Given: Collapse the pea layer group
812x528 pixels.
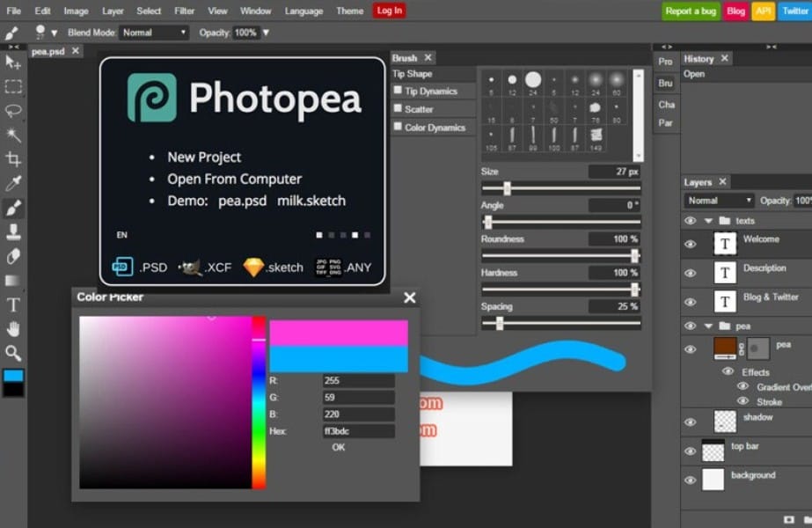Looking at the screenshot, I should coord(710,326).
